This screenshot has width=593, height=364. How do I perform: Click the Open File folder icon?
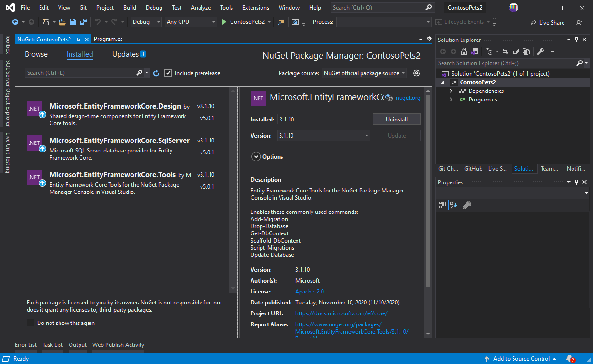point(62,22)
